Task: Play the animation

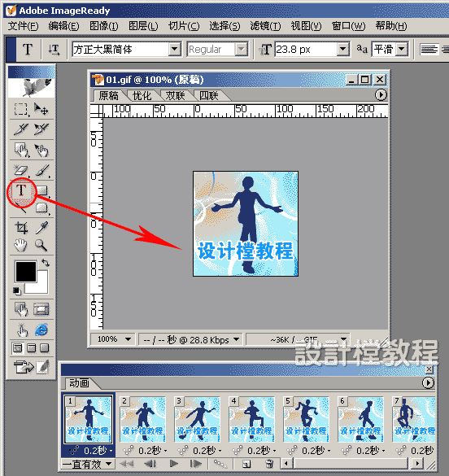Action: click(174, 464)
